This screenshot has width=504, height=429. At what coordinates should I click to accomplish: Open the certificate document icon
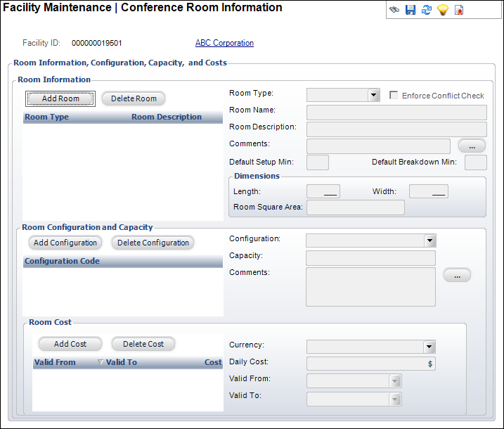[459, 10]
